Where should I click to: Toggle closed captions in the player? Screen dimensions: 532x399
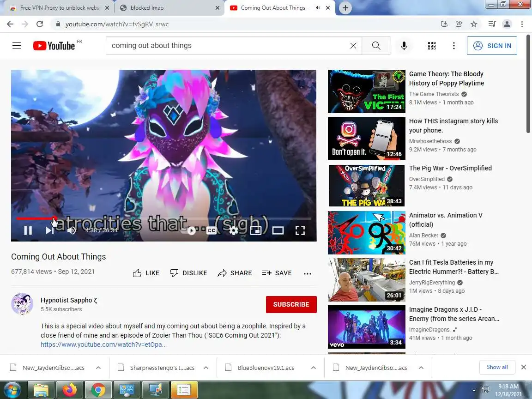click(212, 230)
